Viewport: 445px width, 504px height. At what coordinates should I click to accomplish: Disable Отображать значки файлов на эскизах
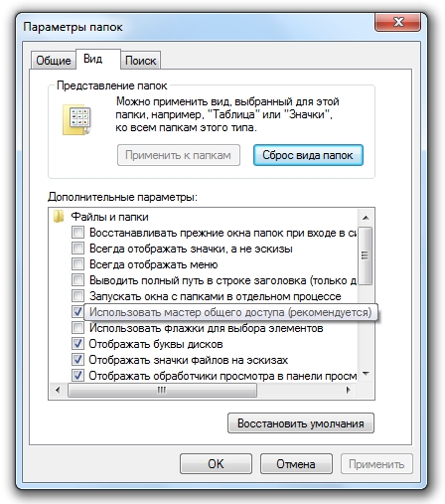coord(77,360)
